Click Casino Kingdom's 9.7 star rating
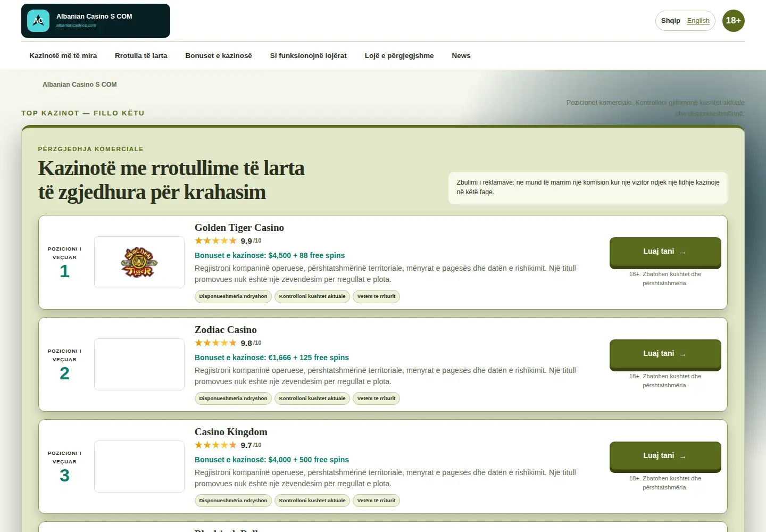This screenshot has width=766, height=532. click(x=228, y=445)
